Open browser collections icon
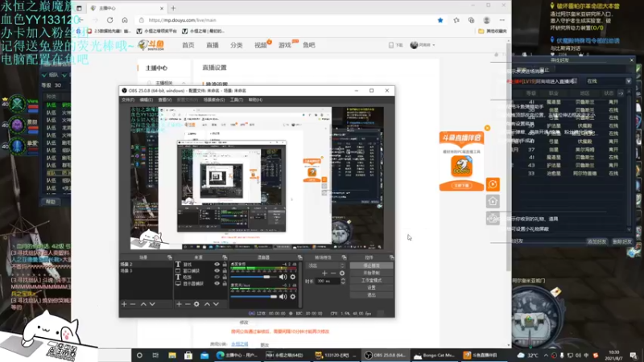 click(471, 20)
